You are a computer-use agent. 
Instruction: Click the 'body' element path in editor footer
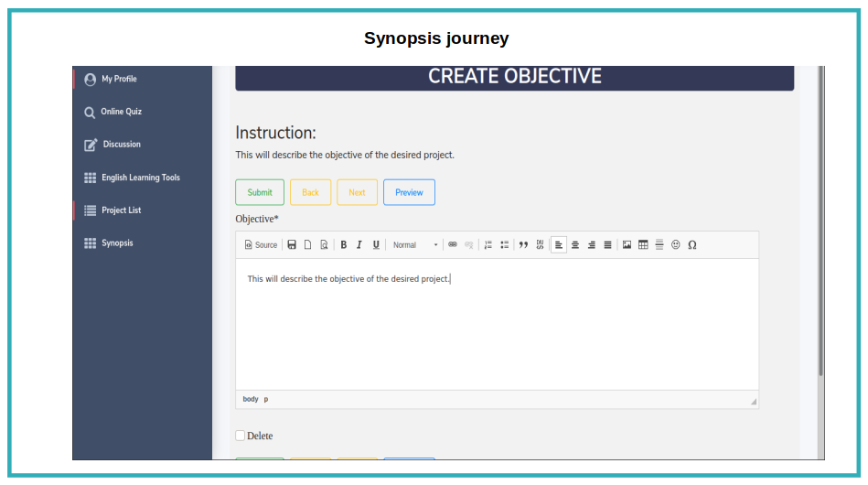(x=251, y=399)
